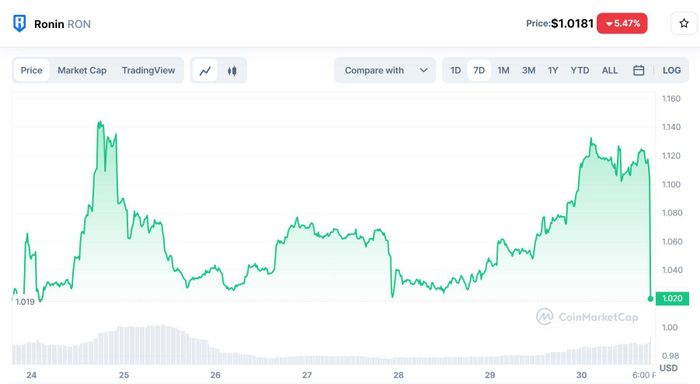Select the 1M time range button

coord(503,70)
